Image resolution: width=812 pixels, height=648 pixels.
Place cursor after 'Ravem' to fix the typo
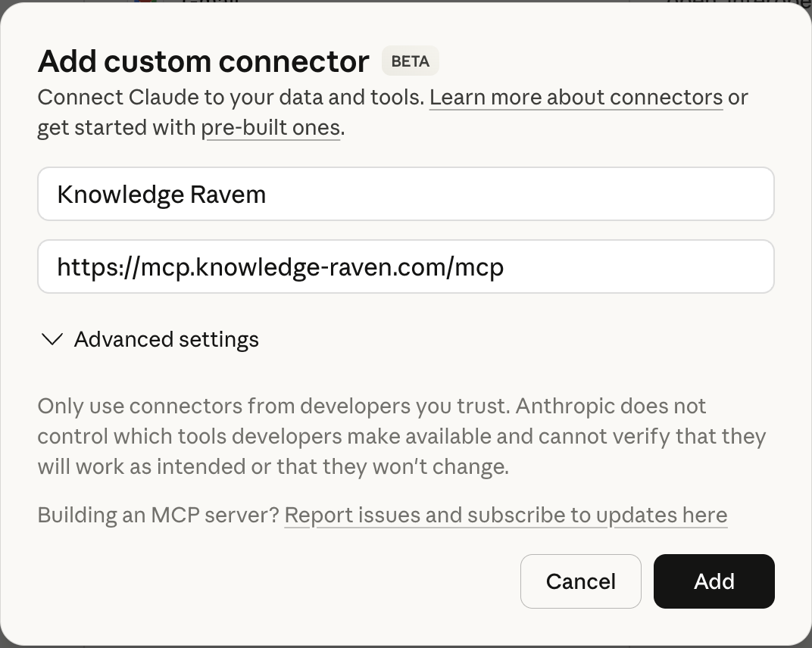(x=267, y=195)
